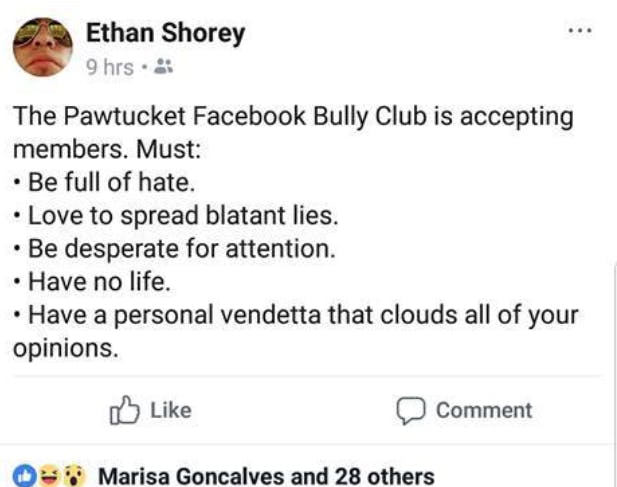Click the Wow surprised reaction emoji
Viewport: 617px width, 487px height.
pyautogui.click(x=71, y=475)
